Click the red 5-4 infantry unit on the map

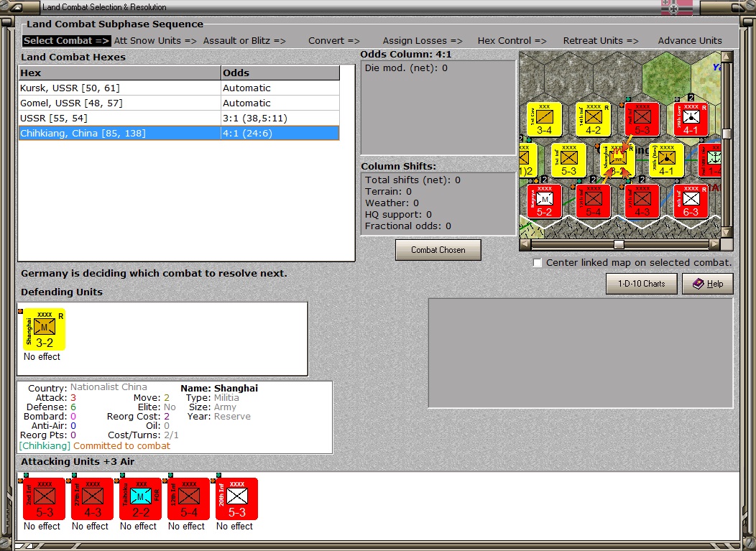[594, 201]
